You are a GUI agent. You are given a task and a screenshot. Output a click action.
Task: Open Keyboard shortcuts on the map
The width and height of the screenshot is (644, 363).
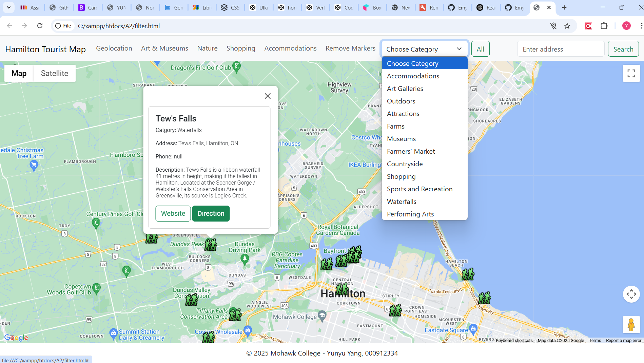[x=514, y=340]
